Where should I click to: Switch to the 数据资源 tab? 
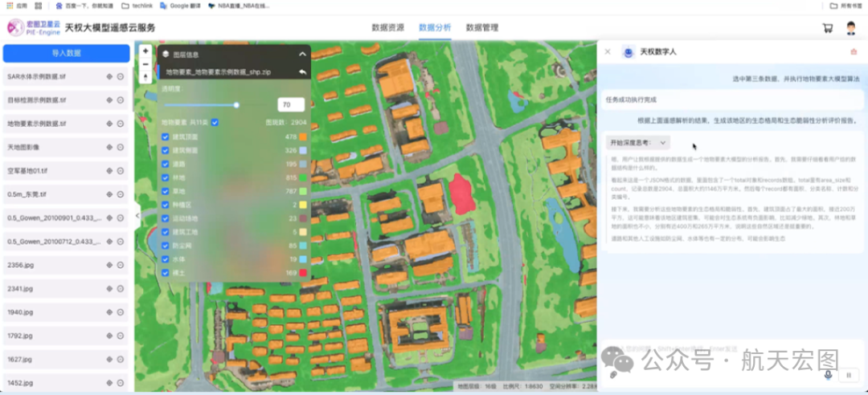pos(387,27)
